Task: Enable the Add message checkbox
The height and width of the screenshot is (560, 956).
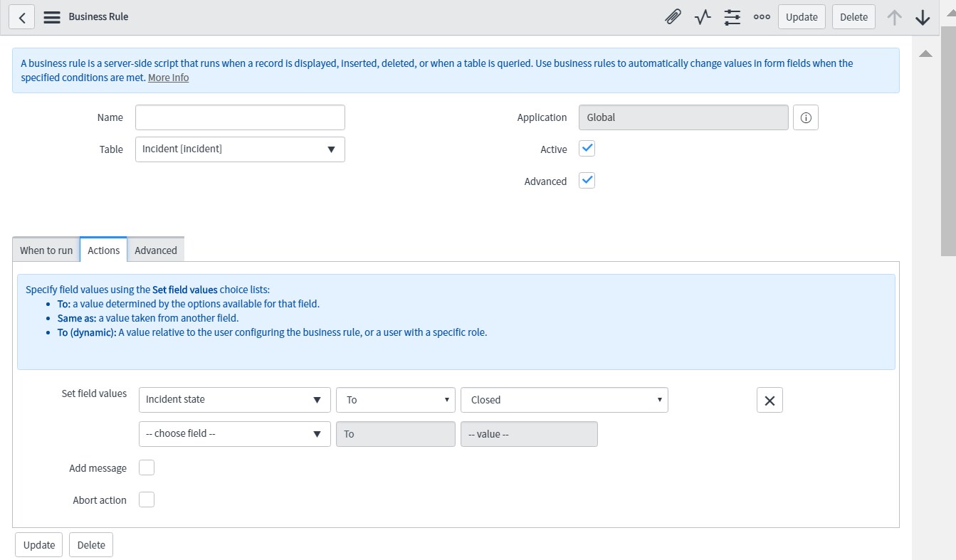Action: point(147,467)
